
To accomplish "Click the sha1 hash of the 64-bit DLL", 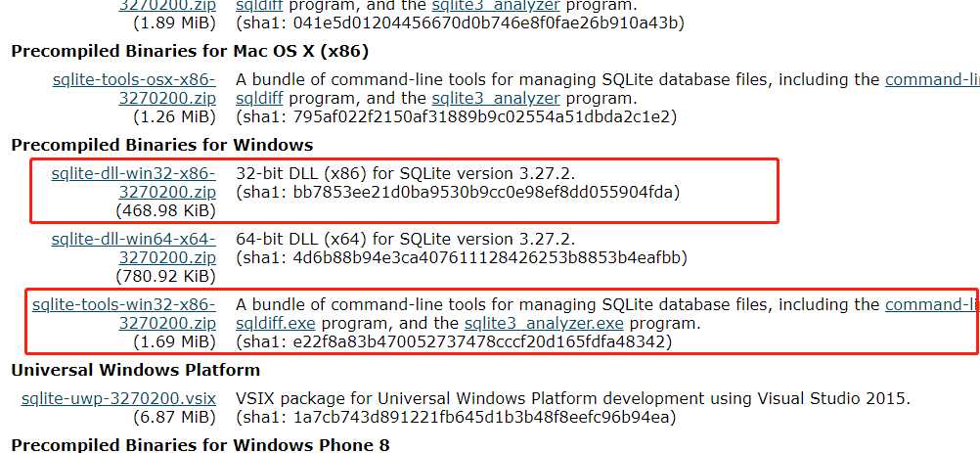I will tap(489, 257).
